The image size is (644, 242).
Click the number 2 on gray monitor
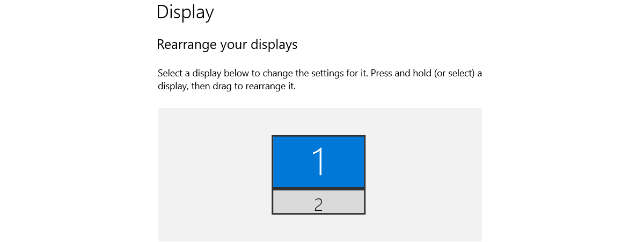(x=318, y=204)
